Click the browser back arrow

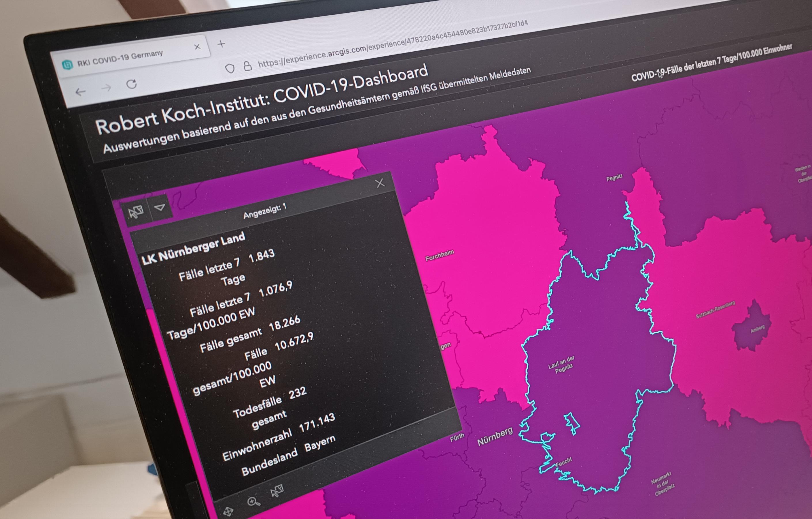pos(80,92)
